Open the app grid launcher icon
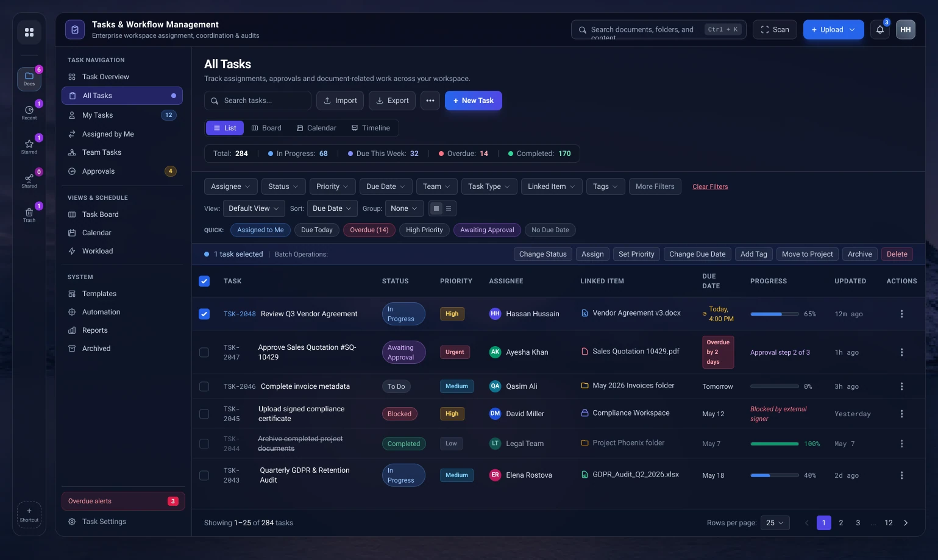 tap(29, 32)
